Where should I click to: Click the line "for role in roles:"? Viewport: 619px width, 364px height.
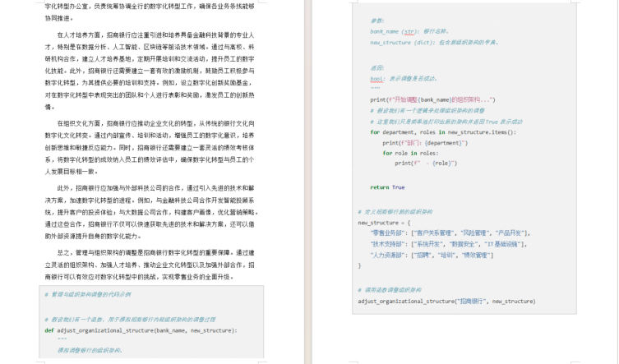410,153
